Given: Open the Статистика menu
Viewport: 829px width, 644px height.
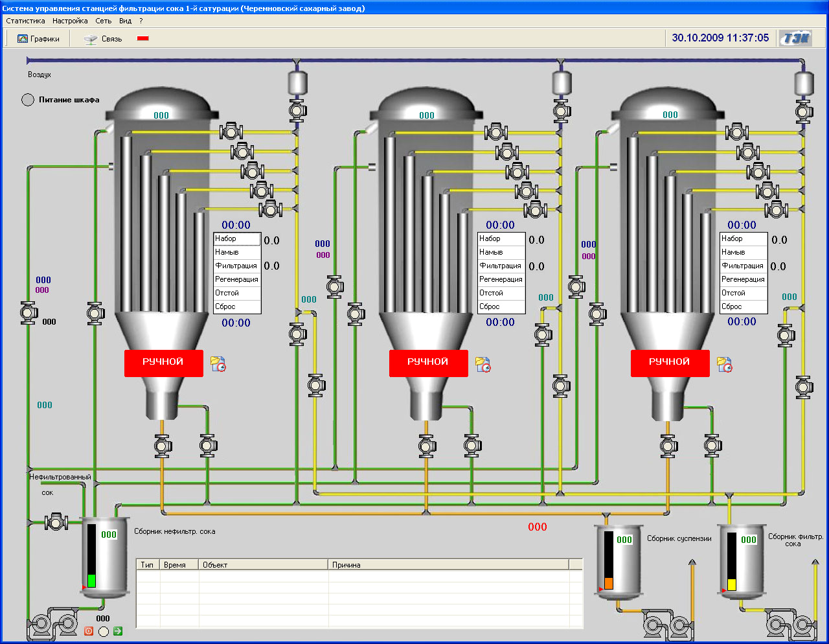Looking at the screenshot, I should click(x=25, y=21).
